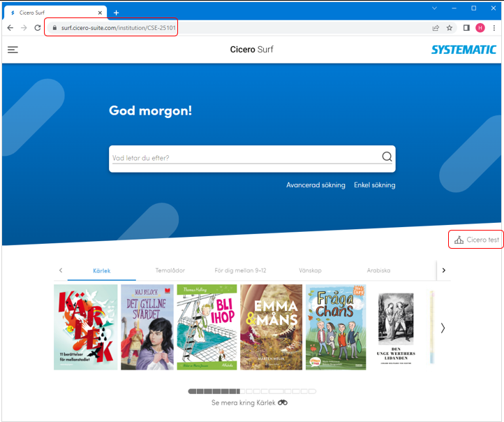Switch to the Temalådor tab
The height and width of the screenshot is (422, 504).
[x=170, y=270]
